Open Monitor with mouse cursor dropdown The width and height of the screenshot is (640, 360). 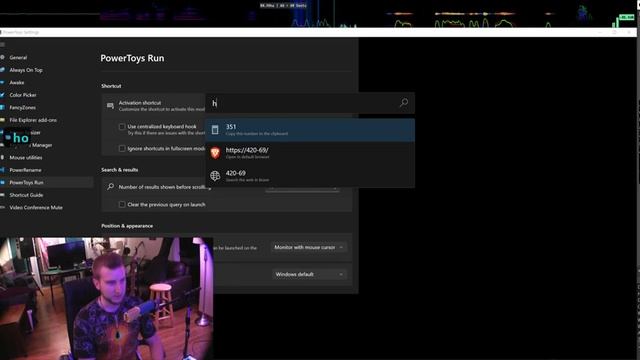309,247
